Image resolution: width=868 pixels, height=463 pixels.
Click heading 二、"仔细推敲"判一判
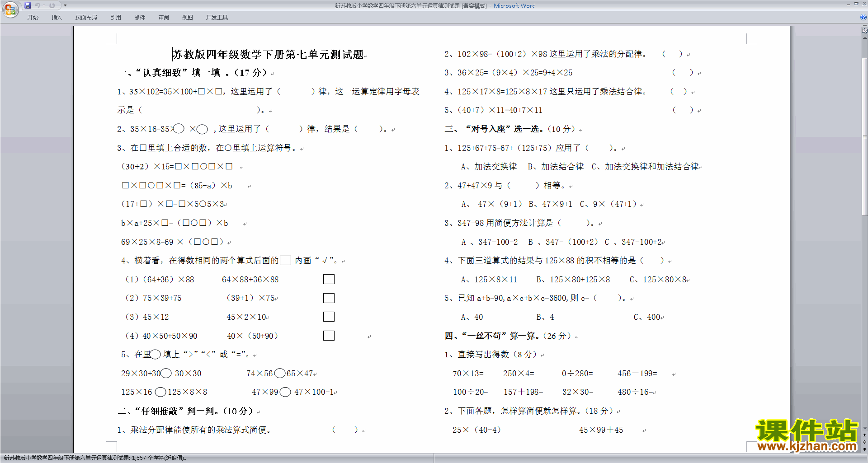[x=185, y=411]
